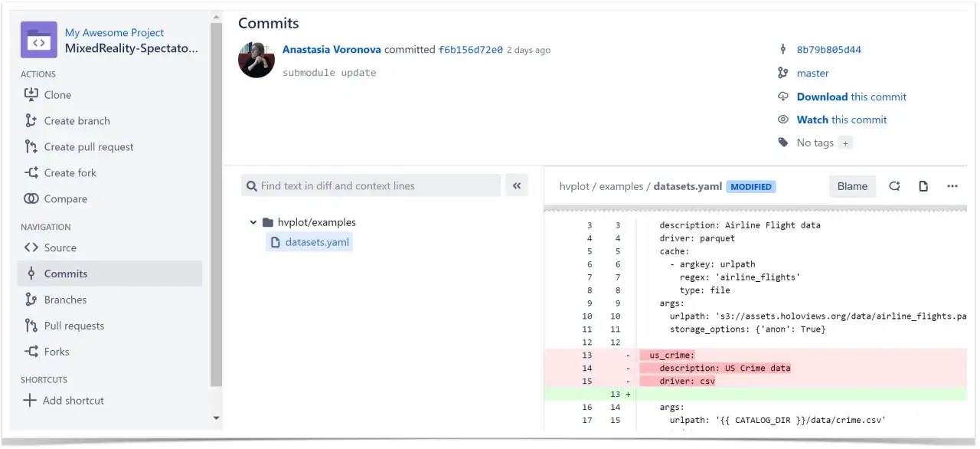980x449 pixels.
Task: Click the parent commit icon
Action: coord(782,50)
